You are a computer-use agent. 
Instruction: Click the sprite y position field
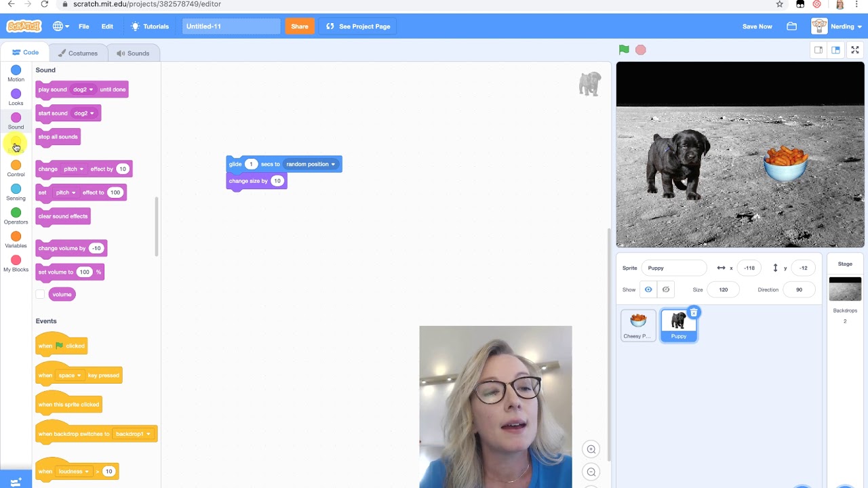[803, 268]
